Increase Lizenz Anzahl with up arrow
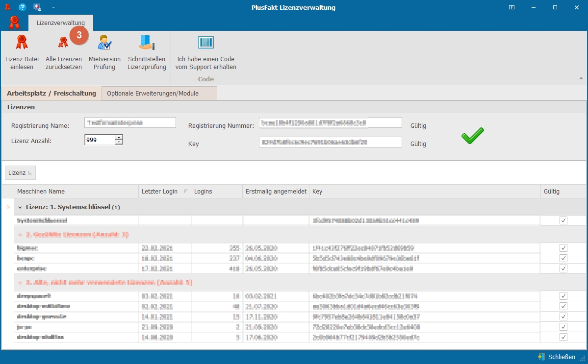This screenshot has height=364, width=588. pos(119,137)
